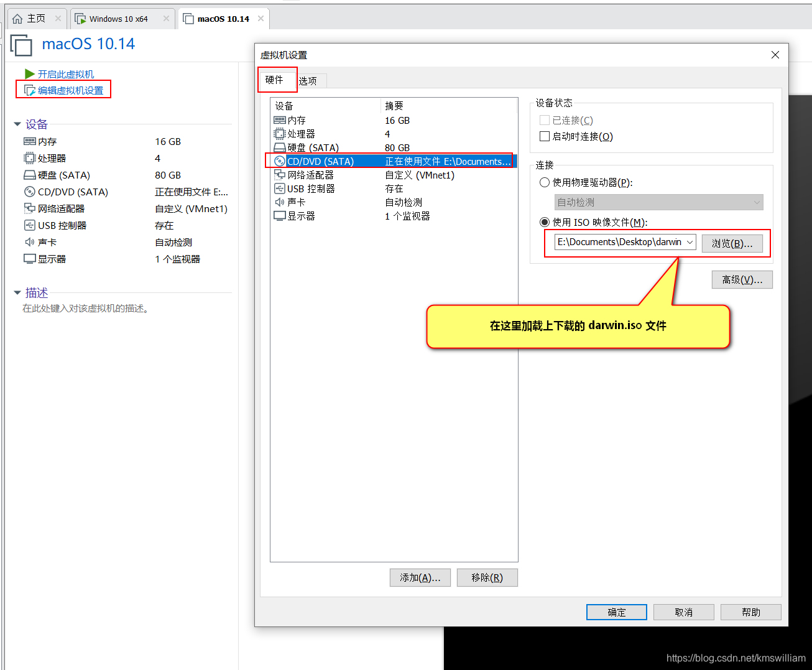Click the 声卡 speaker icon in main window
This screenshot has height=670, width=812.
(29, 242)
